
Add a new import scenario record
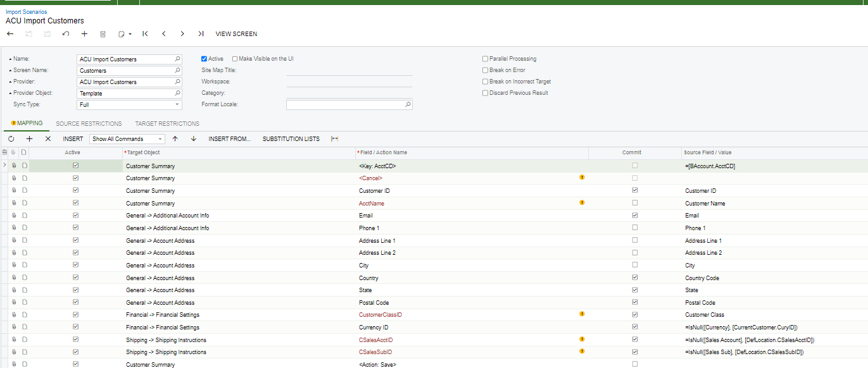[x=84, y=34]
